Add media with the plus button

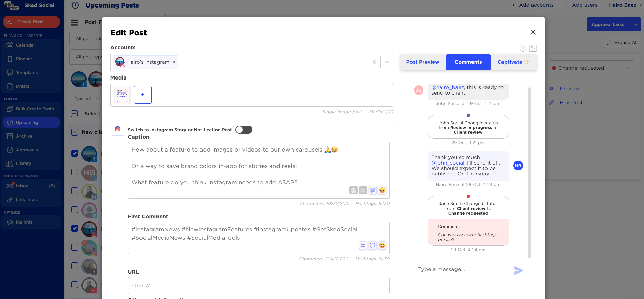click(143, 95)
